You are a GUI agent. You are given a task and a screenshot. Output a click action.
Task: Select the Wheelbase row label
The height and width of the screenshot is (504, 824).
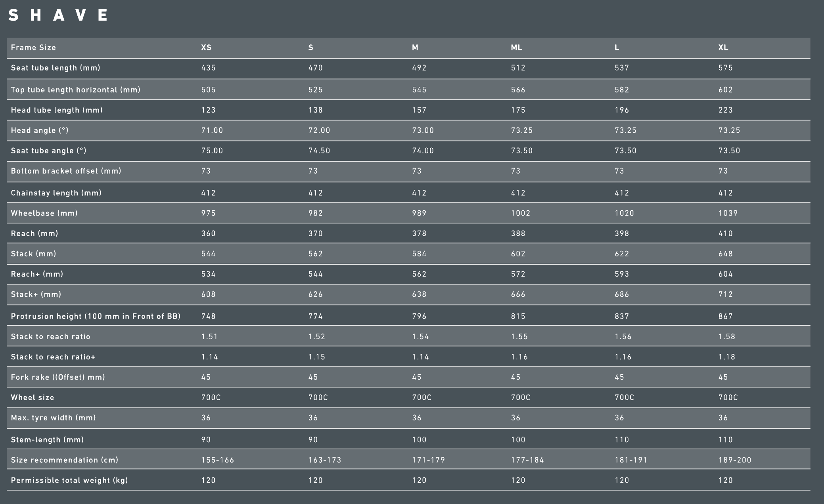[x=44, y=213]
